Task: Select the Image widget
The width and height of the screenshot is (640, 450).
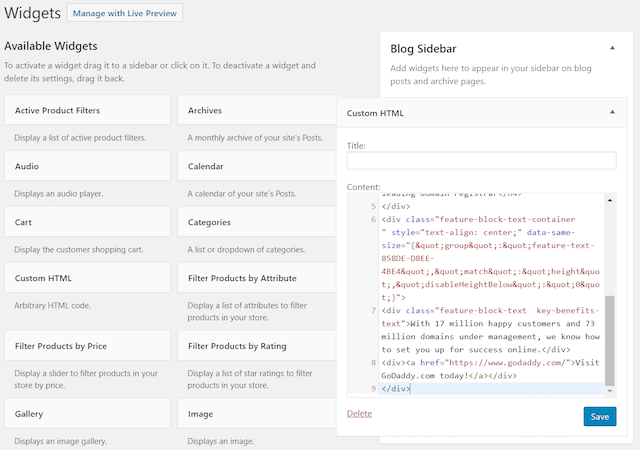Action: [x=257, y=414]
